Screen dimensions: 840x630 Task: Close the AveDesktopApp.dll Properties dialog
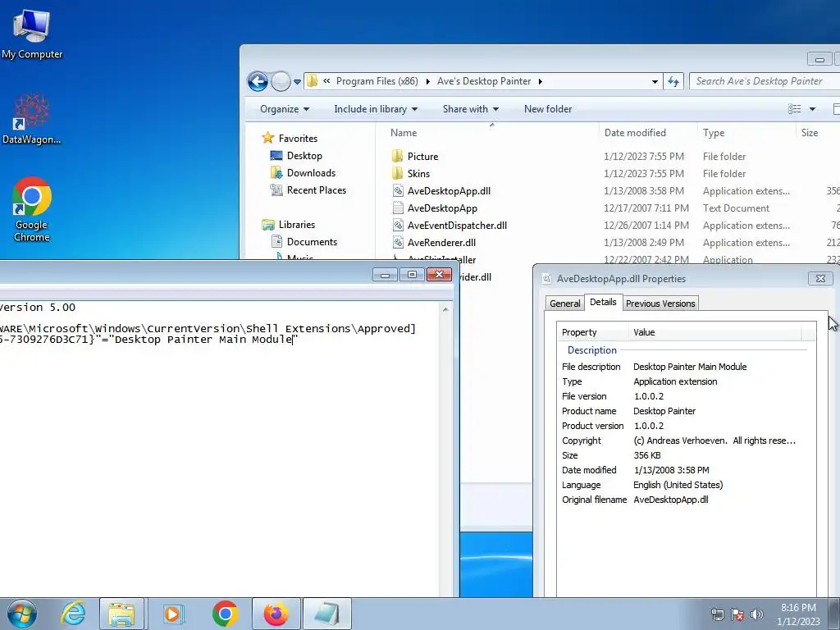click(820, 278)
